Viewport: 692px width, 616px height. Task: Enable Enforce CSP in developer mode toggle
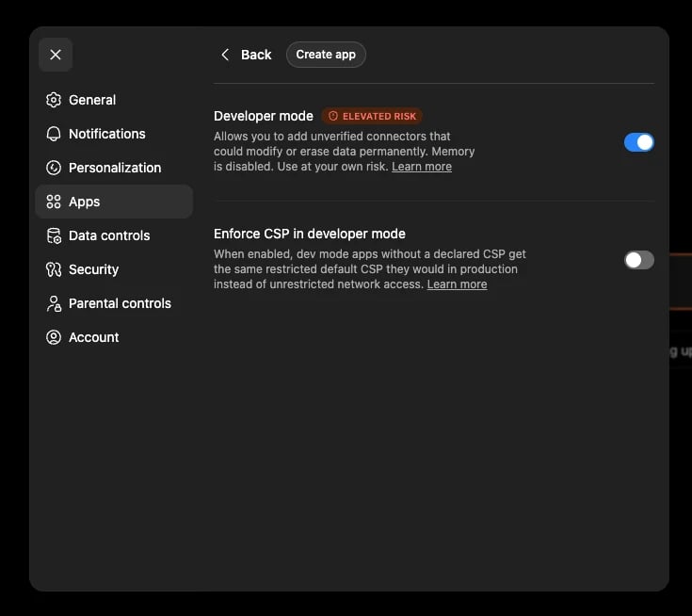(x=638, y=260)
